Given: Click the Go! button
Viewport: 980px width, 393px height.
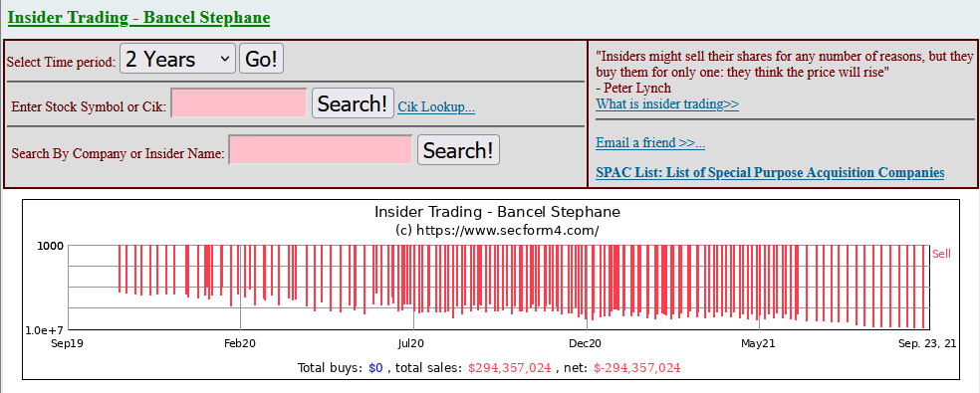Looking at the screenshot, I should click(x=261, y=59).
